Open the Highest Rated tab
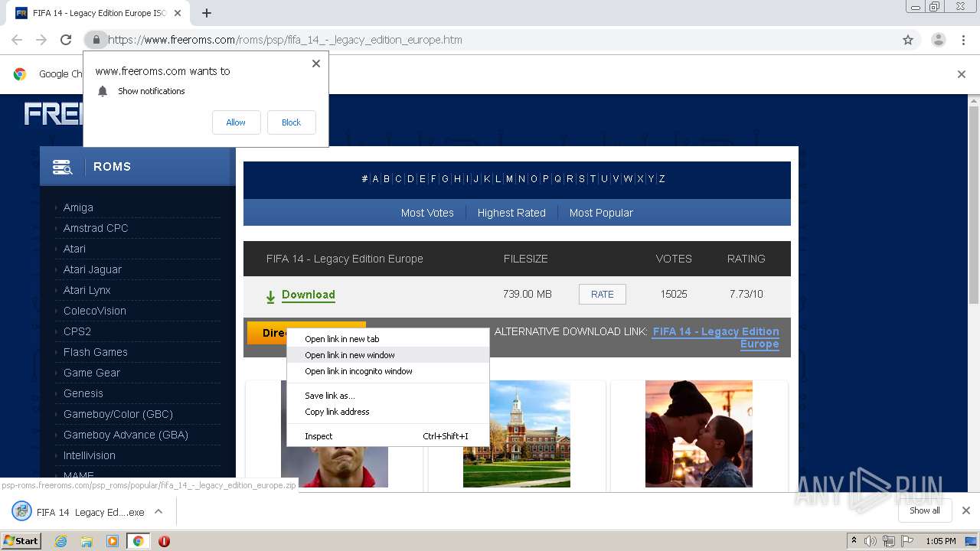 511,213
